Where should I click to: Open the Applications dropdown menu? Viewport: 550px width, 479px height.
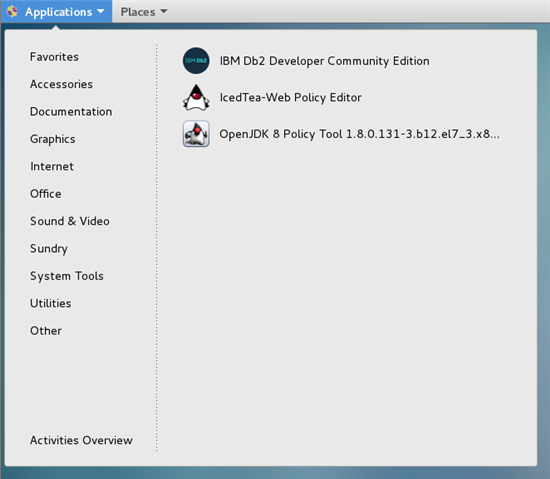(57, 11)
